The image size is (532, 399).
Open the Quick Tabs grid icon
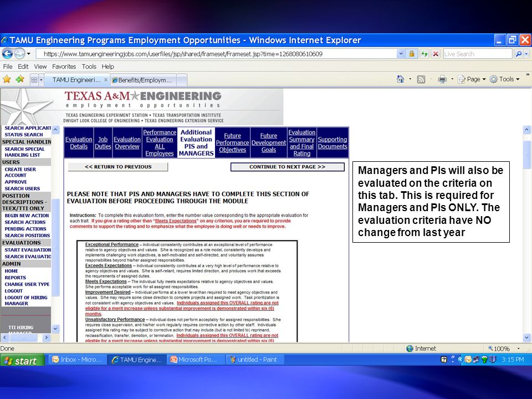pos(34,80)
